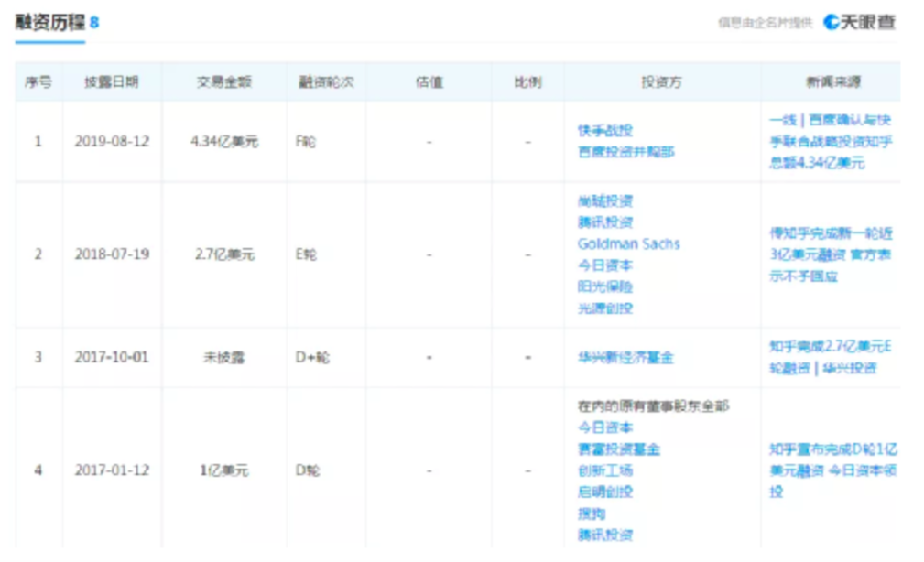
Task: Select the 融资历程 tab heading
Action: coord(50,22)
